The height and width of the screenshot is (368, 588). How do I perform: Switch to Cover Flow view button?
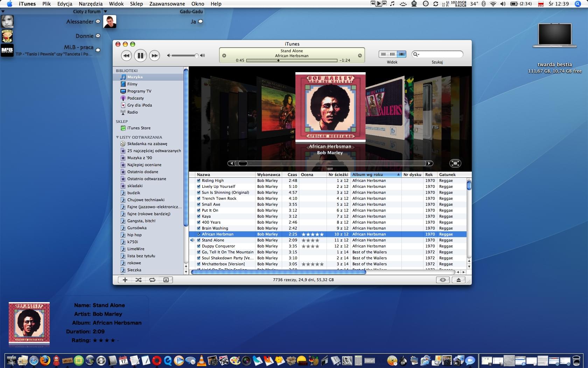(x=402, y=54)
